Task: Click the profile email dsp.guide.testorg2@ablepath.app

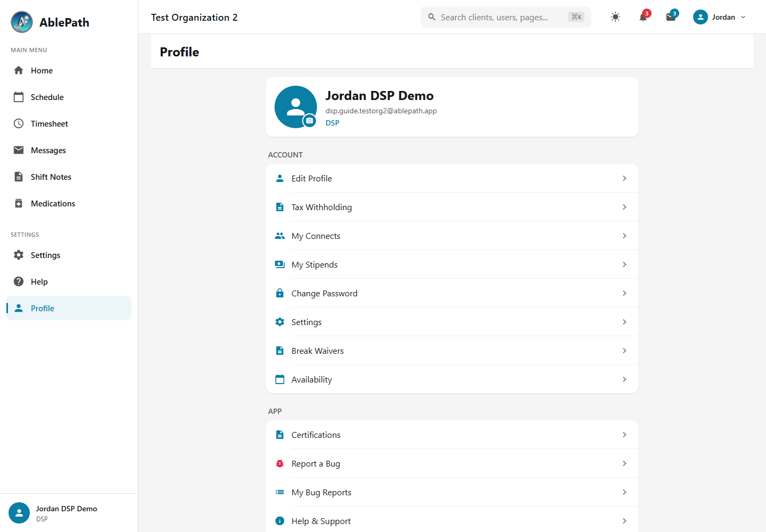Action: point(381,111)
